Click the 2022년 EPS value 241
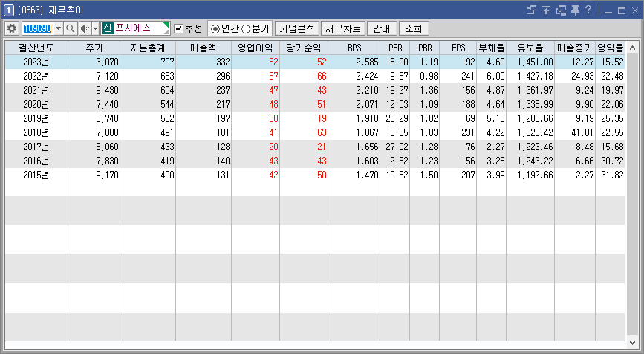The image size is (644, 354). point(468,76)
